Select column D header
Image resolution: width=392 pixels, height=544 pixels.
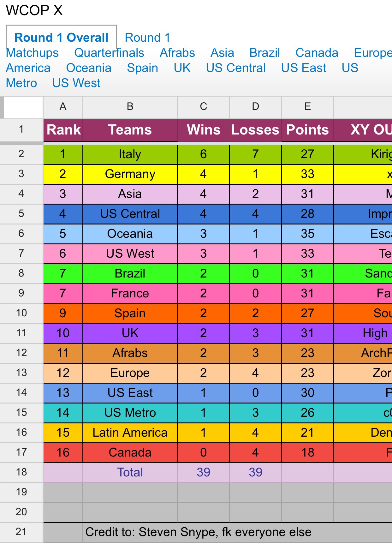point(255,107)
